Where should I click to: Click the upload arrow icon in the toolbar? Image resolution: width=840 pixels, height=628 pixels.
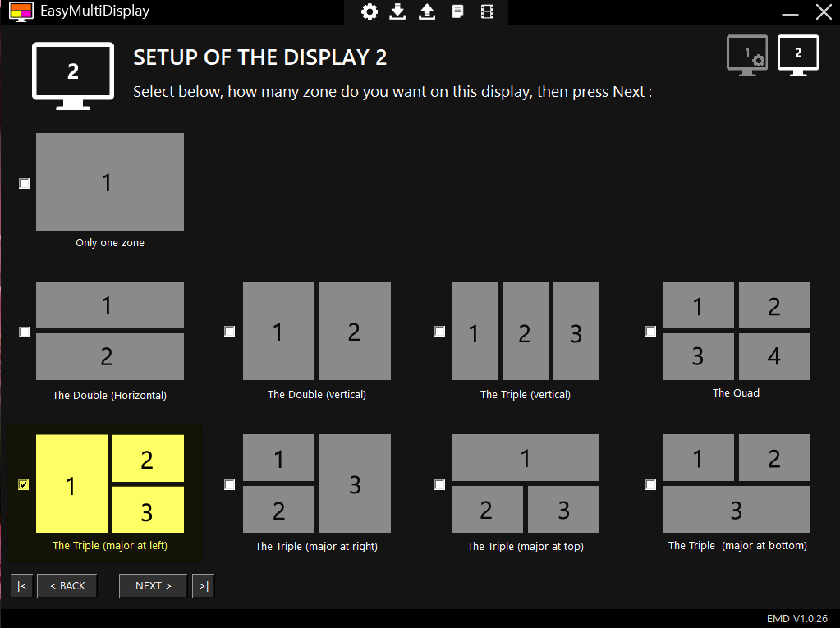coord(427,11)
